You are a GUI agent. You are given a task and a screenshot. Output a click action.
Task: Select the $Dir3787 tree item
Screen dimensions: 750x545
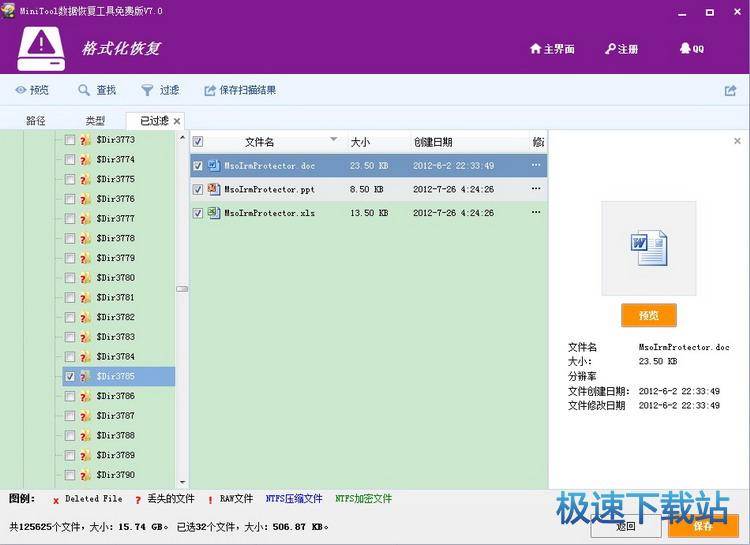pos(115,416)
